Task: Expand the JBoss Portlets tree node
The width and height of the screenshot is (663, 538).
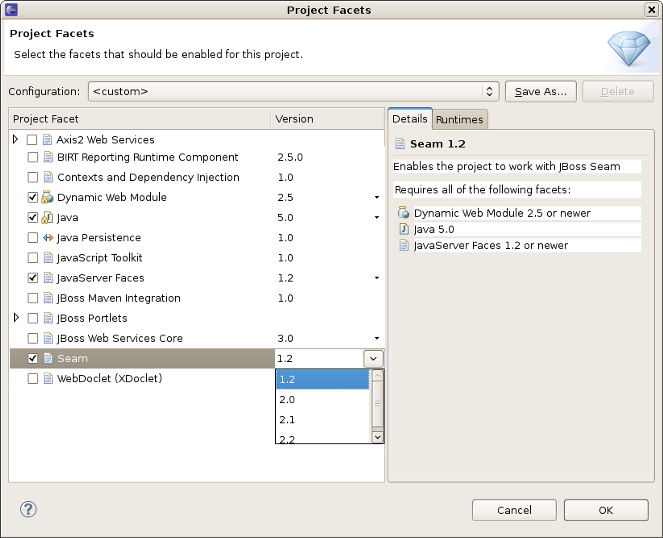Action: pyautogui.click(x=16, y=318)
